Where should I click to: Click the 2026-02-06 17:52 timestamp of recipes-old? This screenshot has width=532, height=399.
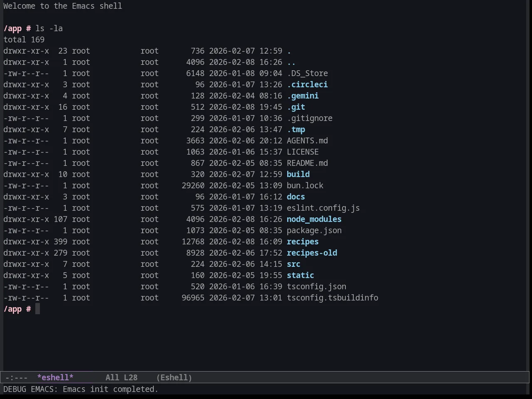(246, 253)
